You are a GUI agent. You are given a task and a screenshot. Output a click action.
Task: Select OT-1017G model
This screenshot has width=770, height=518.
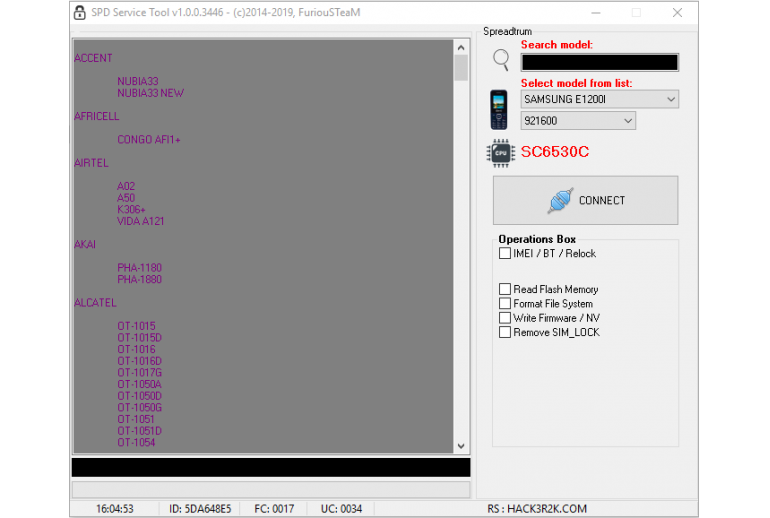pos(139,373)
